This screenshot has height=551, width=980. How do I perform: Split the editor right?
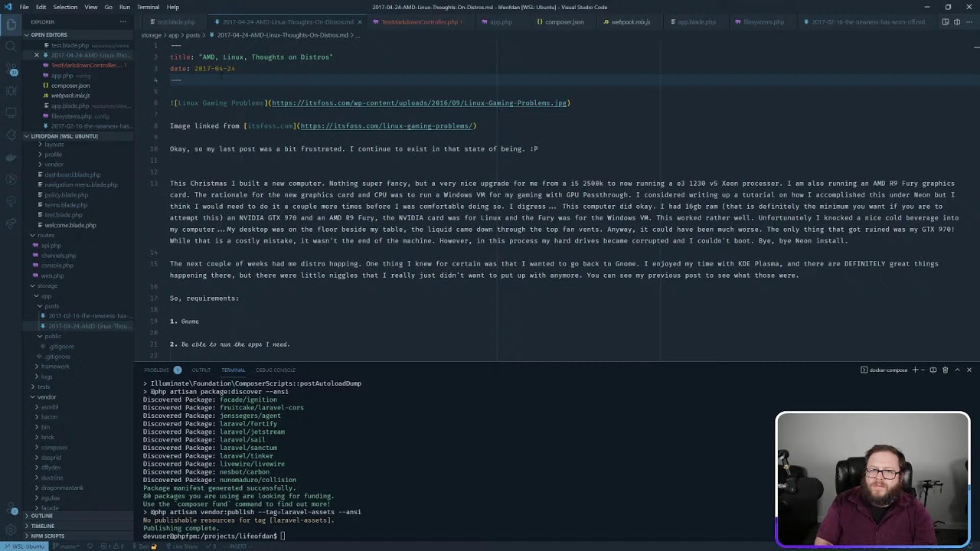pyautogui.click(x=957, y=22)
